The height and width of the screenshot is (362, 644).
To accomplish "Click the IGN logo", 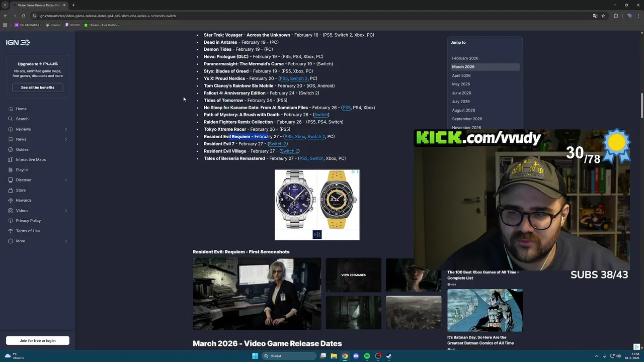I will coord(18,43).
